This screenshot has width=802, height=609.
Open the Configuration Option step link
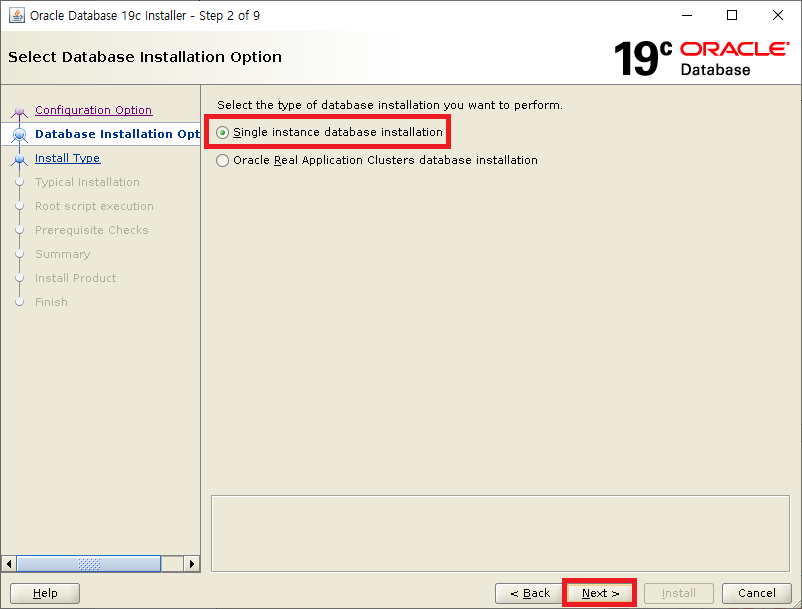click(94, 110)
